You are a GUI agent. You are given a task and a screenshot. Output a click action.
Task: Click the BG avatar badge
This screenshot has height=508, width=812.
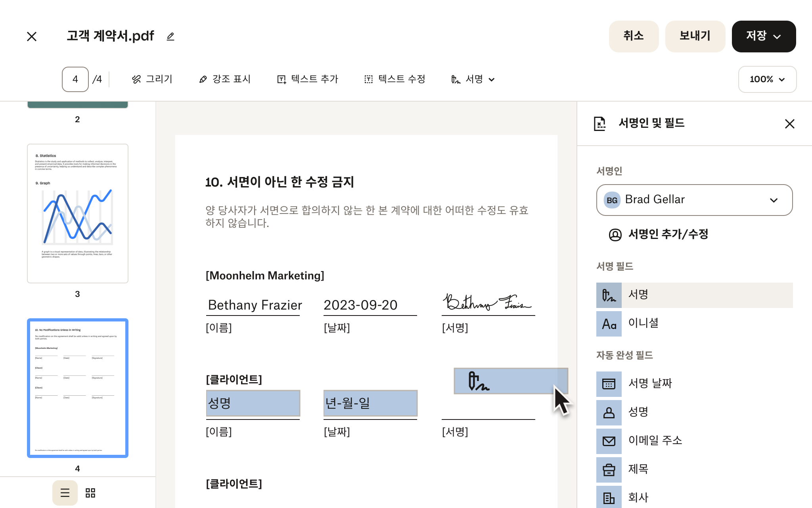click(612, 200)
